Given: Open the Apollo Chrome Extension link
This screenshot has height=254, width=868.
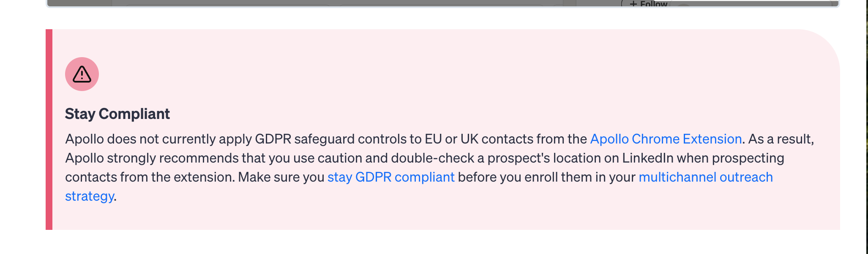Looking at the screenshot, I should 666,139.
